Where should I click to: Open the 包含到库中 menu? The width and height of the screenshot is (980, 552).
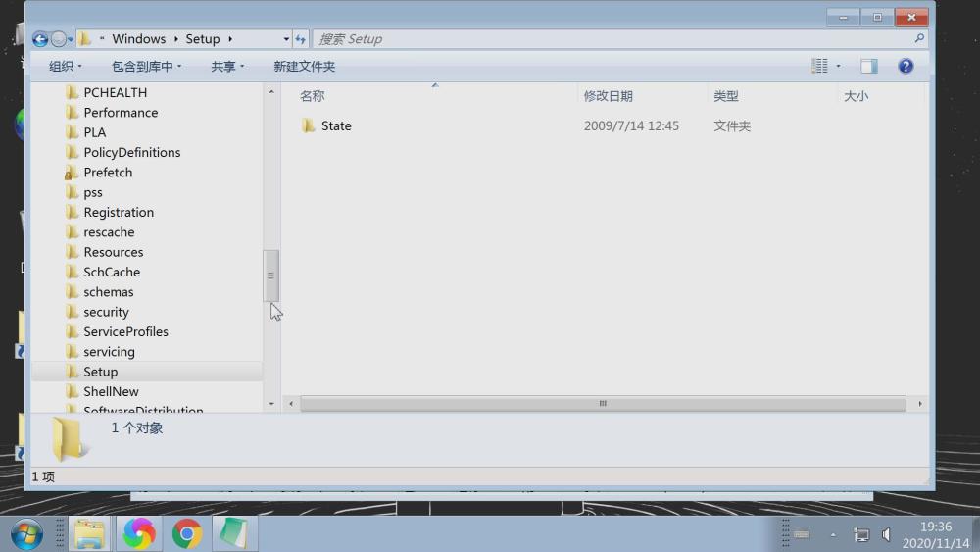(x=146, y=67)
